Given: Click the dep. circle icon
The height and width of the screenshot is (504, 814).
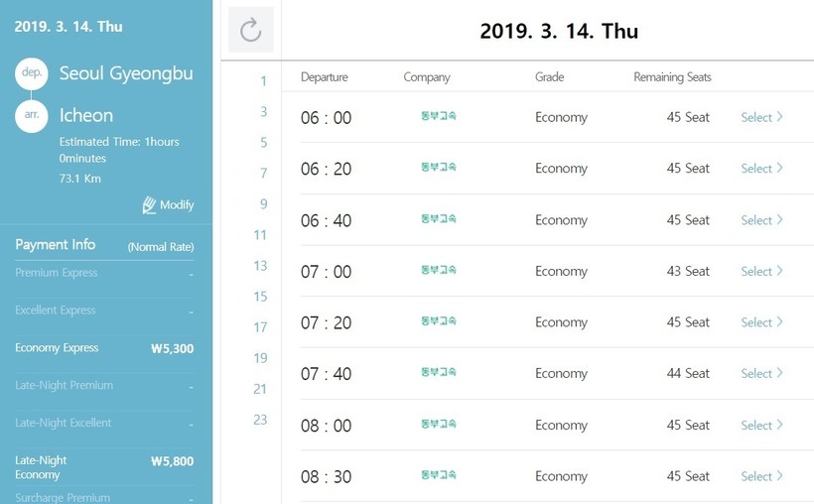Looking at the screenshot, I should pyautogui.click(x=31, y=74).
